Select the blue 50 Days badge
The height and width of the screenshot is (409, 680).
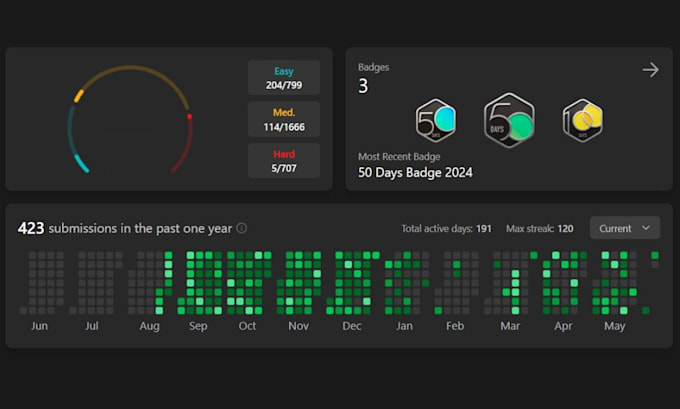436,121
